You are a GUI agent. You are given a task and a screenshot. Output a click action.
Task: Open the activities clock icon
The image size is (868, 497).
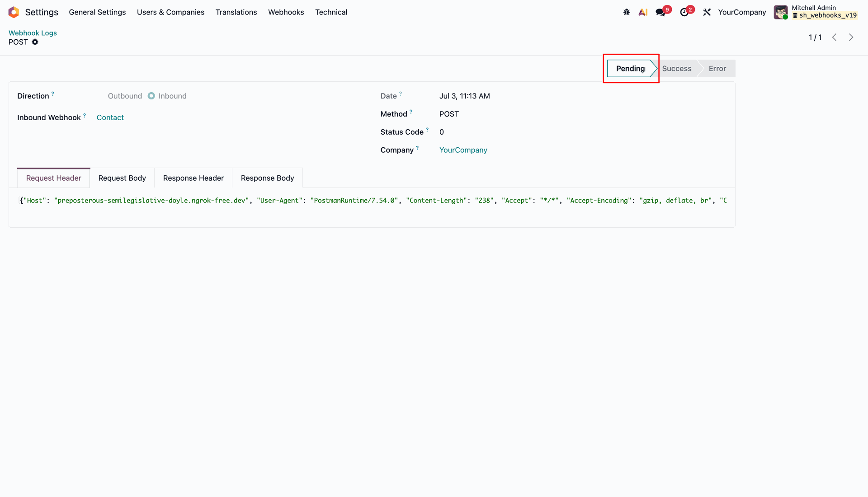pos(684,12)
